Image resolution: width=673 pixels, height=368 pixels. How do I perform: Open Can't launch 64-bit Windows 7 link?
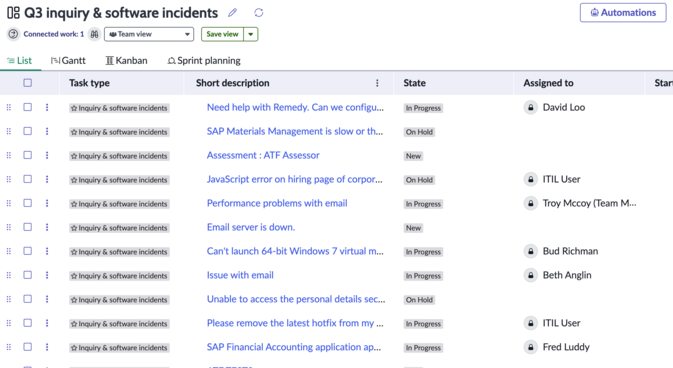pos(295,251)
